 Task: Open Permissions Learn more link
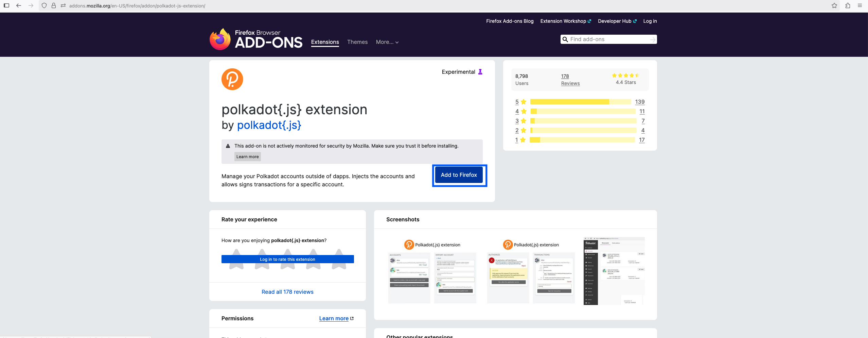[x=336, y=318]
